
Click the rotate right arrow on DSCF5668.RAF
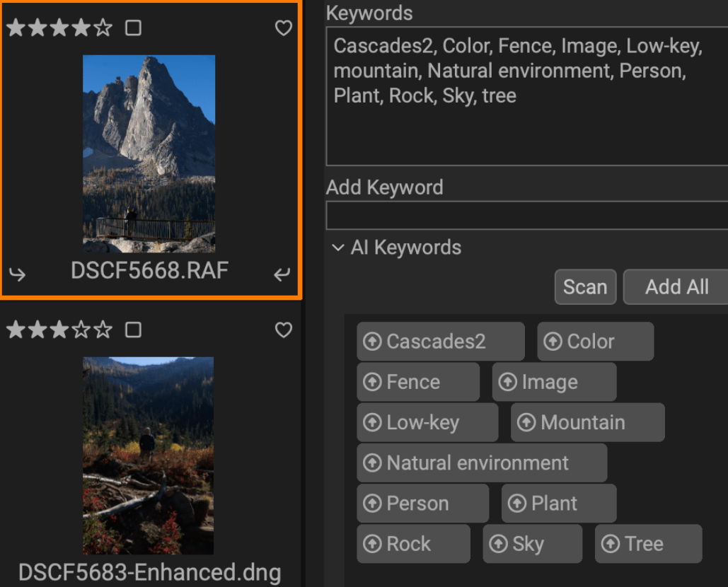282,274
